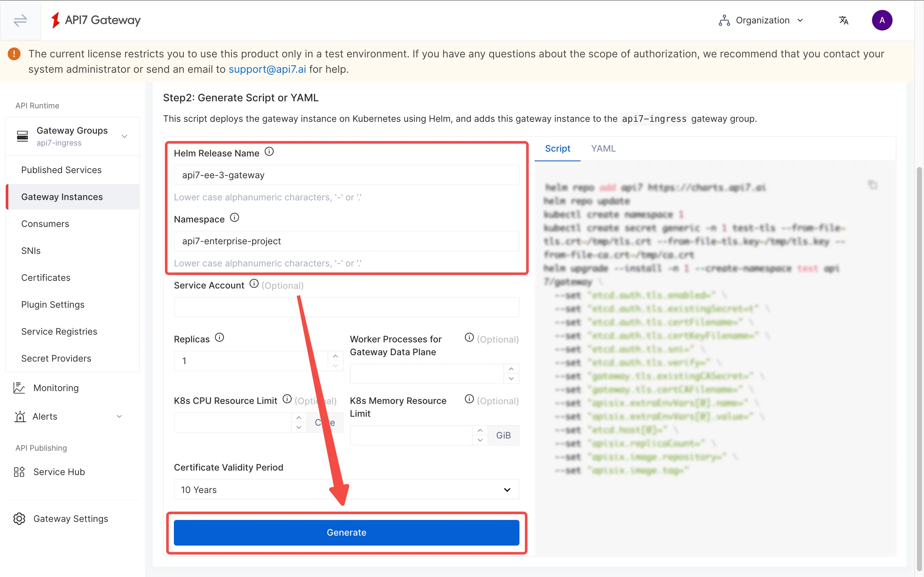Open the Monitoring section
This screenshot has width=924, height=577.
click(x=56, y=387)
